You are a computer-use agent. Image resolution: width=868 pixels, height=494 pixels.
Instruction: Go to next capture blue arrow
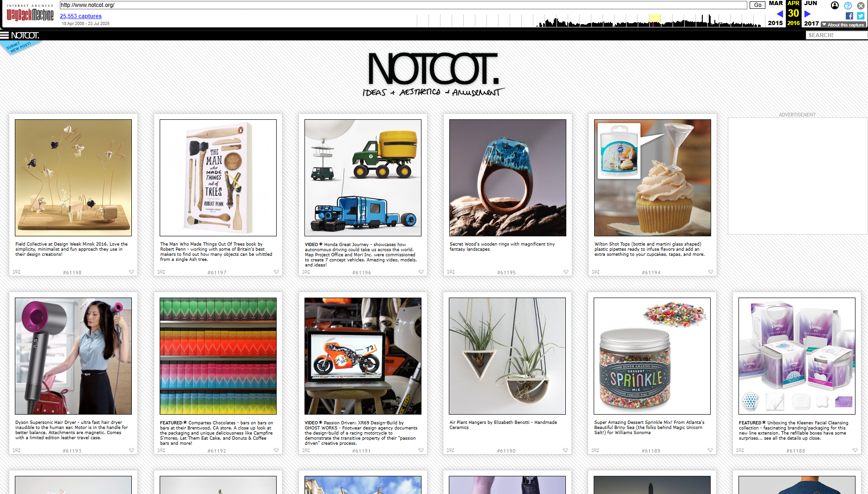(807, 14)
